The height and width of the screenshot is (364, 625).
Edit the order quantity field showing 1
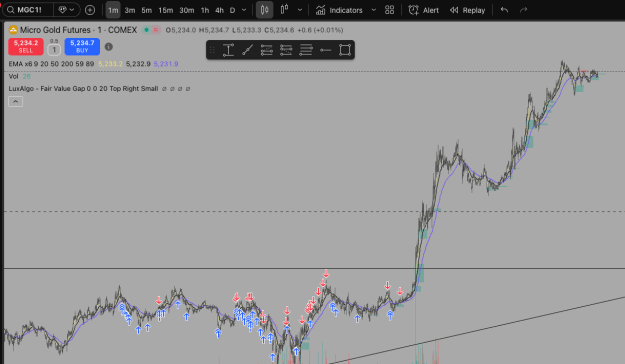(54, 50)
